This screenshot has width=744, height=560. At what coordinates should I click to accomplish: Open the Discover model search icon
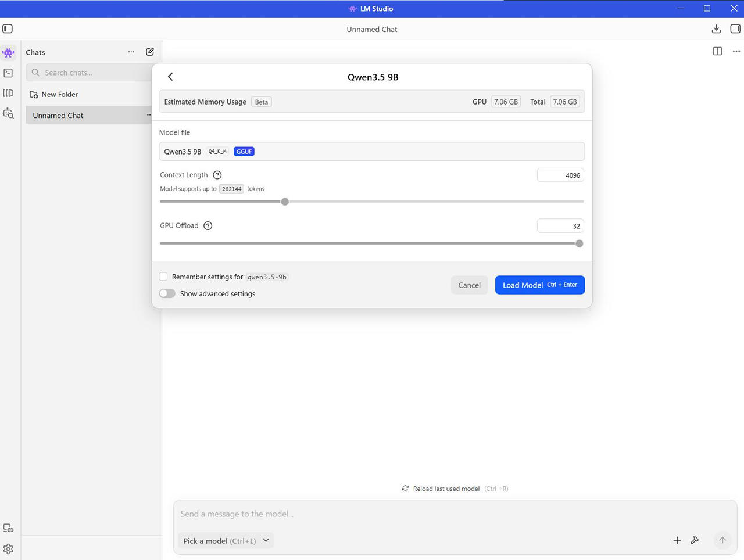[x=8, y=113]
